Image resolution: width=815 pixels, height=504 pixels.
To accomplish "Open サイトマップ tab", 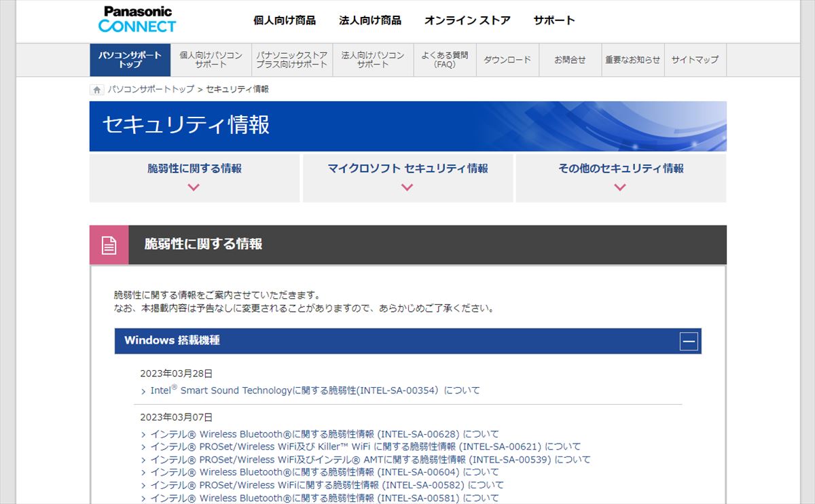I will 695,60.
